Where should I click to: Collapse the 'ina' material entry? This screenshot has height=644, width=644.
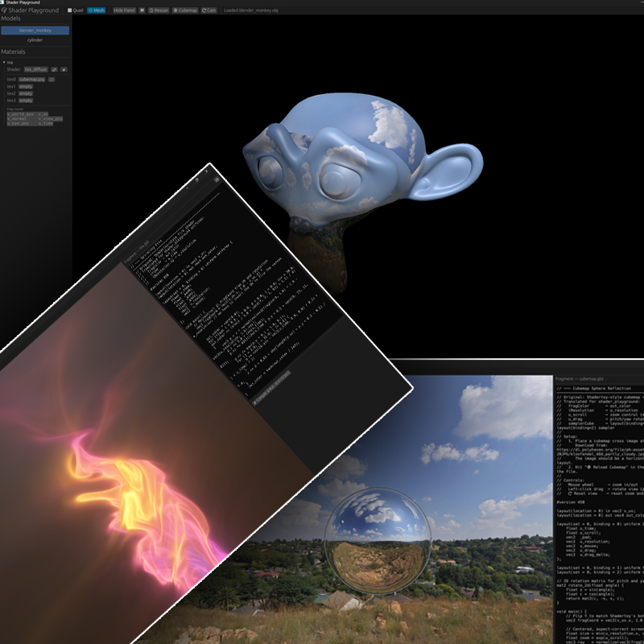tap(4, 63)
